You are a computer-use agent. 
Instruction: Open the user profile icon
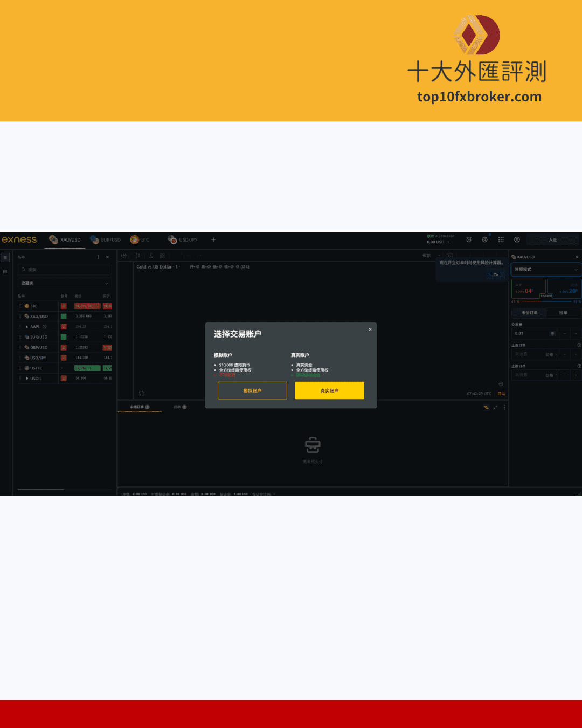pos(517,240)
